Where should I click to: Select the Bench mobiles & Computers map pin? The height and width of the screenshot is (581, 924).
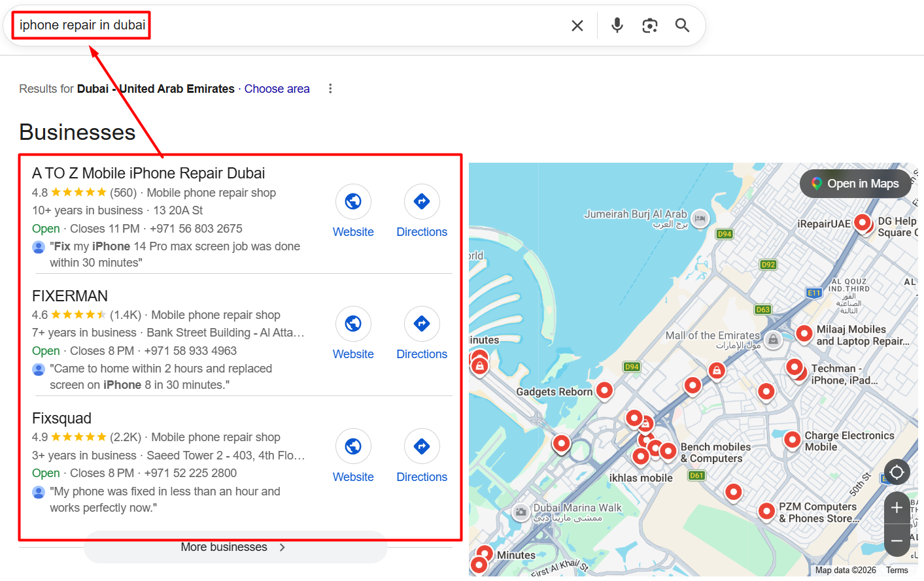coord(668,451)
